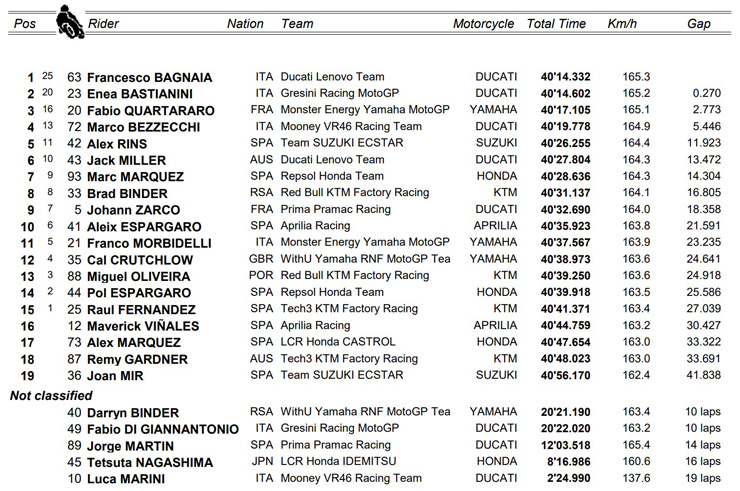Click Bagnaia's 25 points value

point(47,77)
